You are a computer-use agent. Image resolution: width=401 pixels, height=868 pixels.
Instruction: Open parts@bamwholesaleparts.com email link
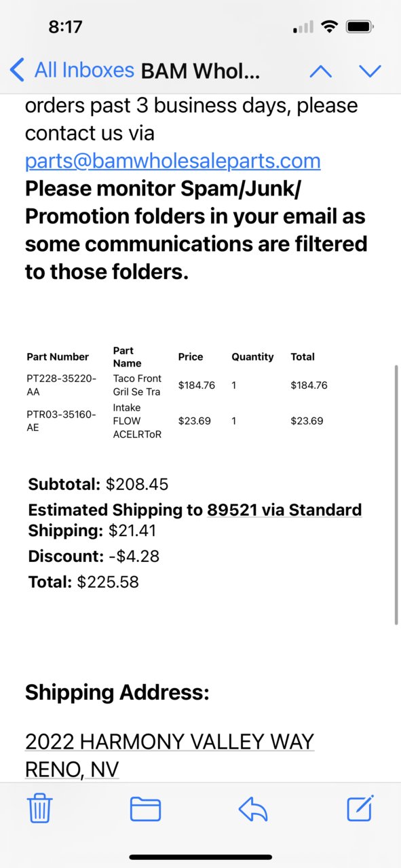click(173, 161)
